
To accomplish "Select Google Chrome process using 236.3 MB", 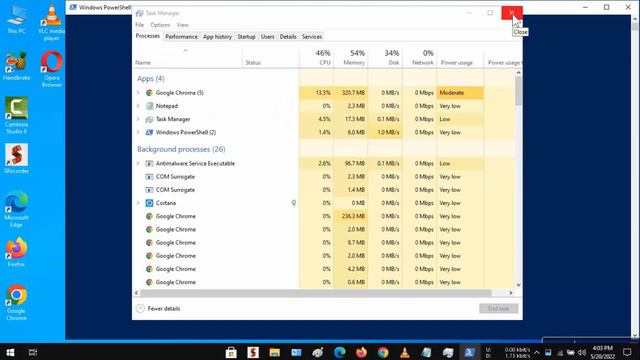I will (x=324, y=216).
